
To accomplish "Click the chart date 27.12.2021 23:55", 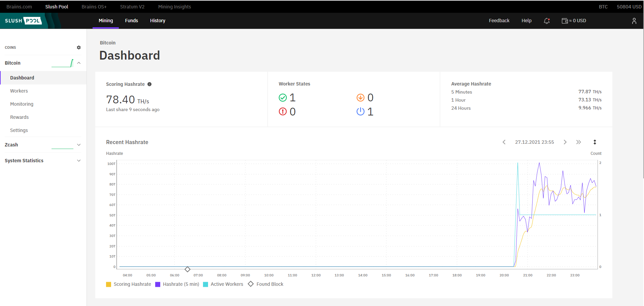I will (x=534, y=142).
